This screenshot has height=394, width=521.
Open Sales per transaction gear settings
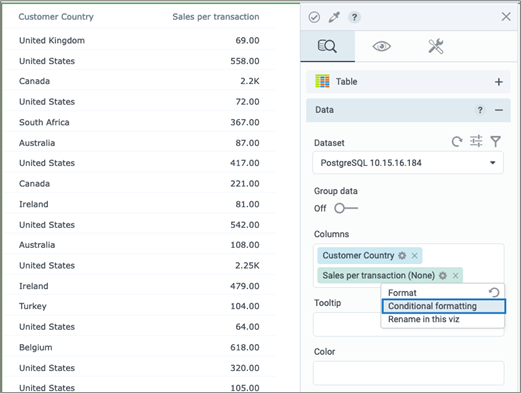tap(443, 276)
